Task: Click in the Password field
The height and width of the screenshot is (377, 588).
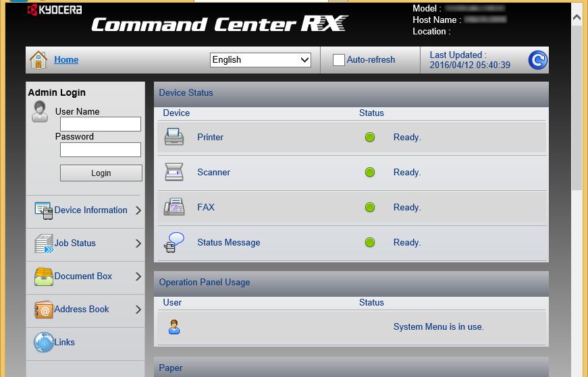Action: (x=101, y=150)
